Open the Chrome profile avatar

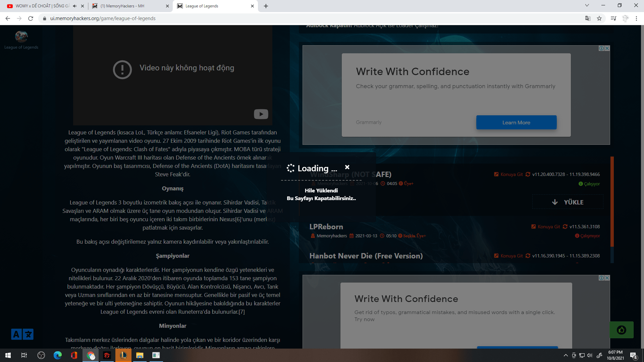coord(625,18)
